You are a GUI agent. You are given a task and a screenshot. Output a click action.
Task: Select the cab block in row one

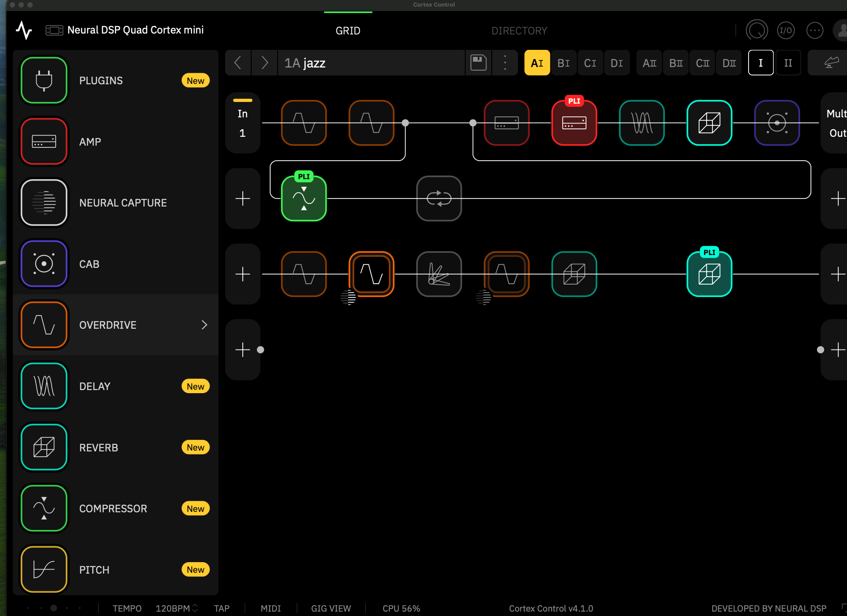point(777,123)
